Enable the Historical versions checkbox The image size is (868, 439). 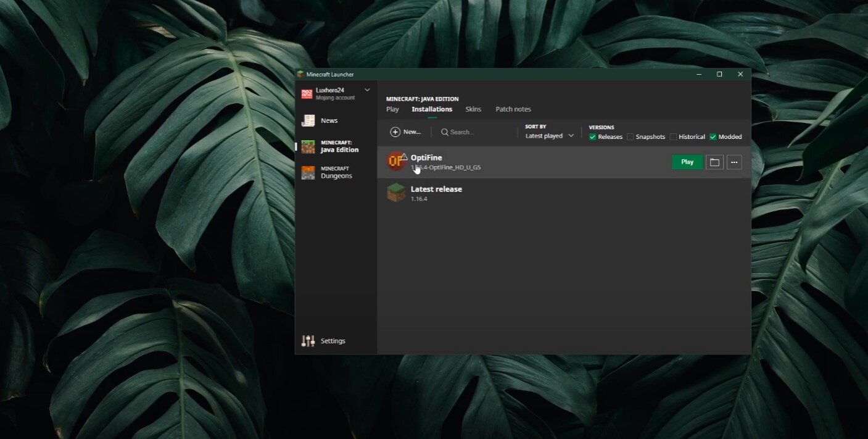point(673,137)
